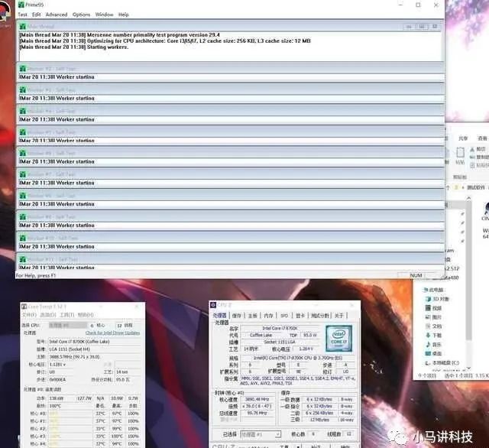The height and width of the screenshot is (448, 489).
Task: Click the Explorer navigation pane scrollbar thumb
Action: [468, 271]
